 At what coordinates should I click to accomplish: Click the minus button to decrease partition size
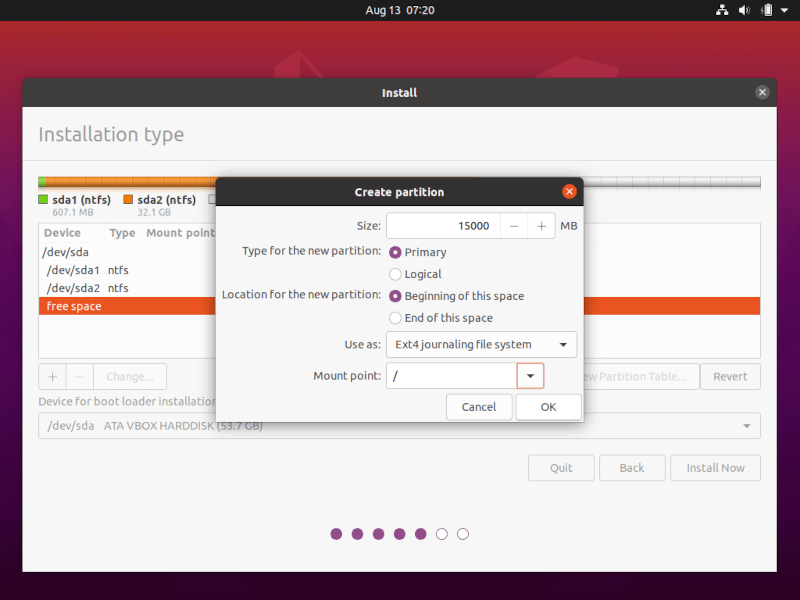pyautogui.click(x=513, y=226)
